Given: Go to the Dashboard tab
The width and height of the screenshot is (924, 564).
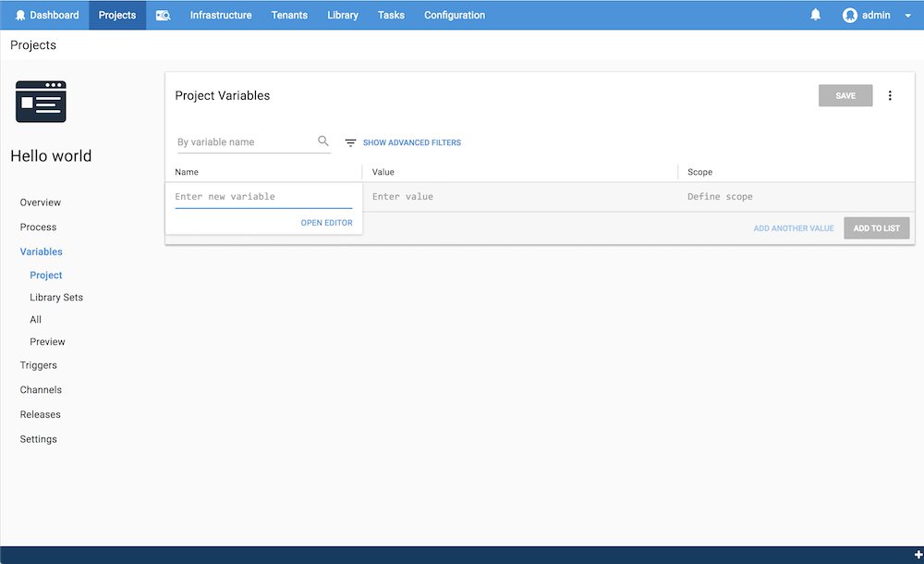Looking at the screenshot, I should [x=47, y=16].
